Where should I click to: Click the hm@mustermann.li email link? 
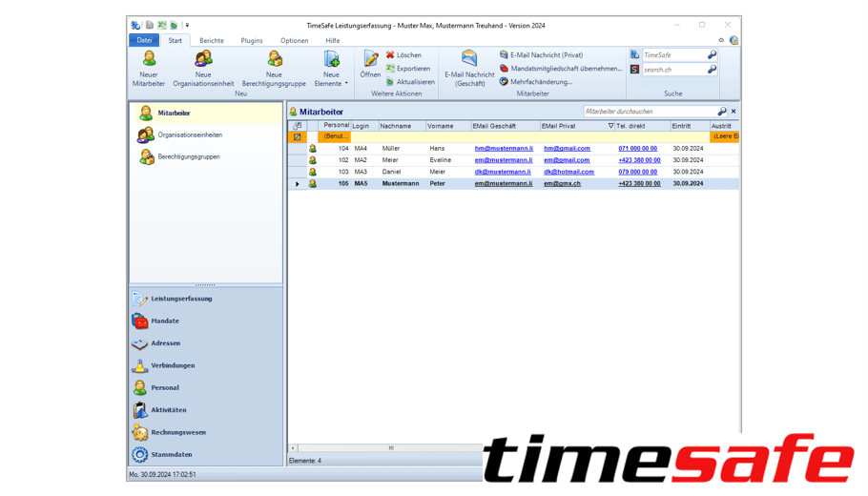pyautogui.click(x=504, y=149)
